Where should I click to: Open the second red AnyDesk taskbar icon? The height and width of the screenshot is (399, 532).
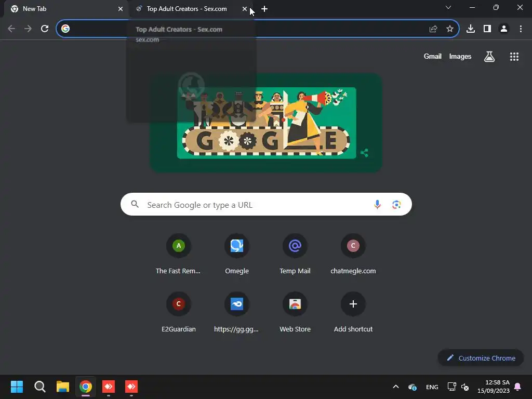pyautogui.click(x=131, y=387)
